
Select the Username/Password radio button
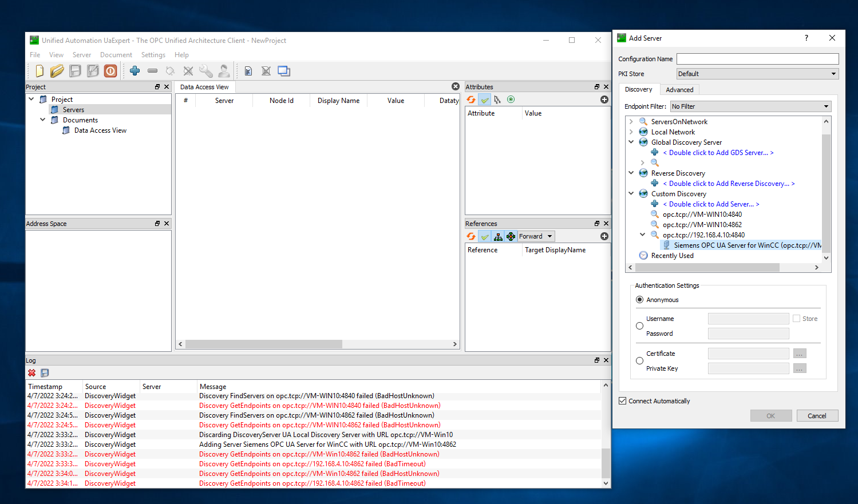(x=639, y=326)
